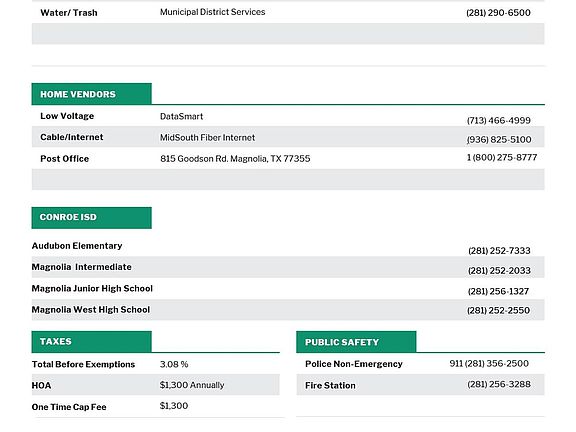Click the Water/ Trash row label
The width and height of the screenshot is (576, 432).
(69, 13)
